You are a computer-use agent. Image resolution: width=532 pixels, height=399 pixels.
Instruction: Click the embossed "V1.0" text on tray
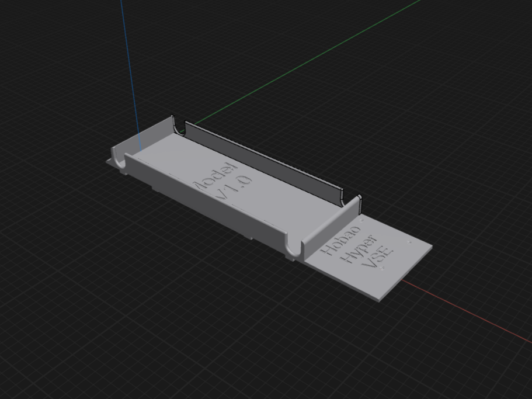(x=234, y=189)
